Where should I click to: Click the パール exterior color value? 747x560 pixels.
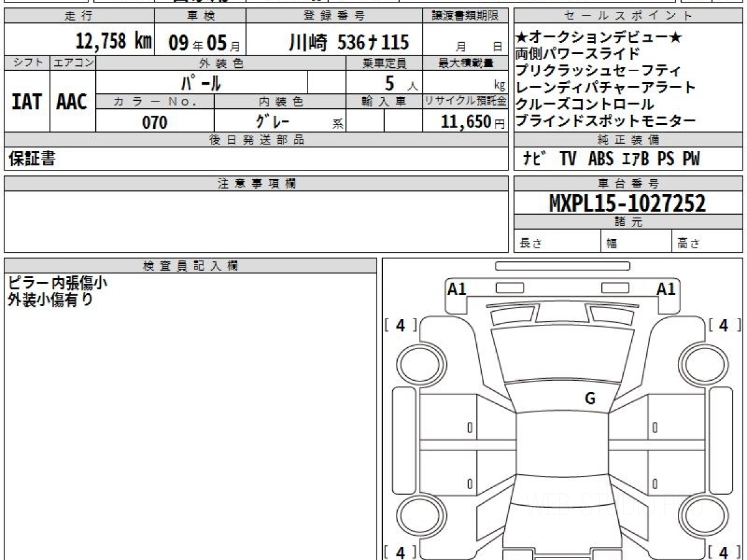coord(201,82)
